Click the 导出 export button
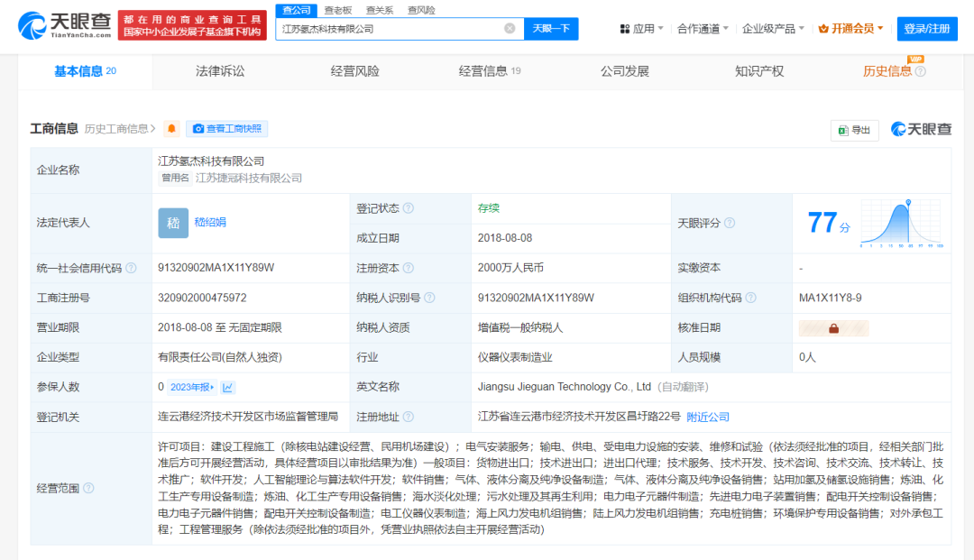This screenshot has height=560, width=974. point(854,130)
